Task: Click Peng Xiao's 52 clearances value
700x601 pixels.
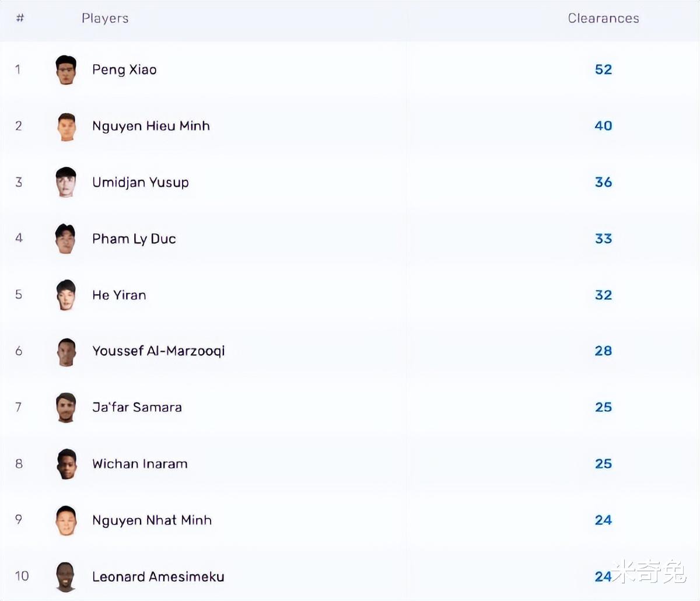Action: tap(603, 70)
